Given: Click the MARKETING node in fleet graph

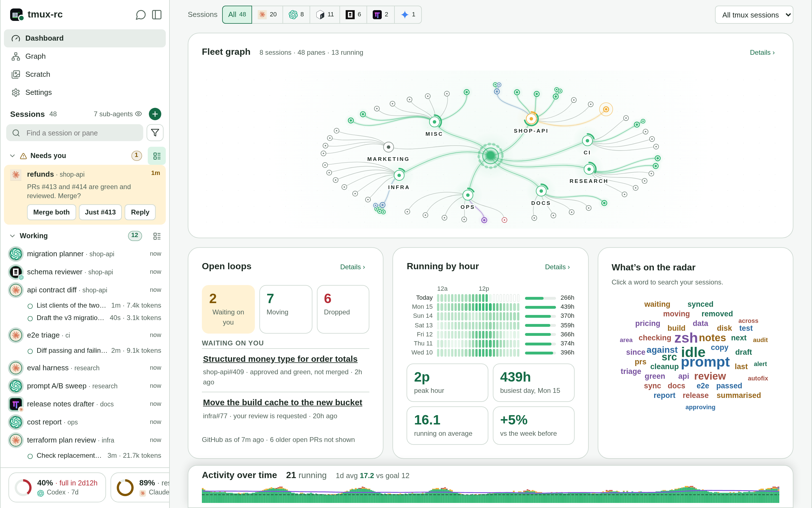Looking at the screenshot, I should [389, 147].
